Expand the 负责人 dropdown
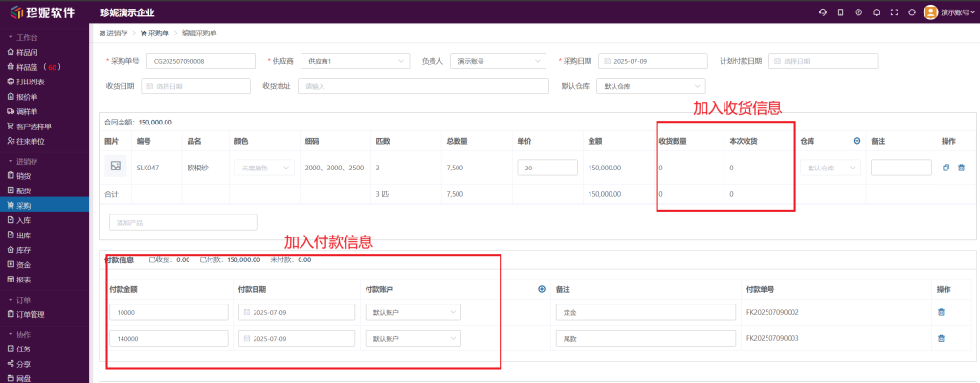The image size is (980, 383). coord(498,60)
